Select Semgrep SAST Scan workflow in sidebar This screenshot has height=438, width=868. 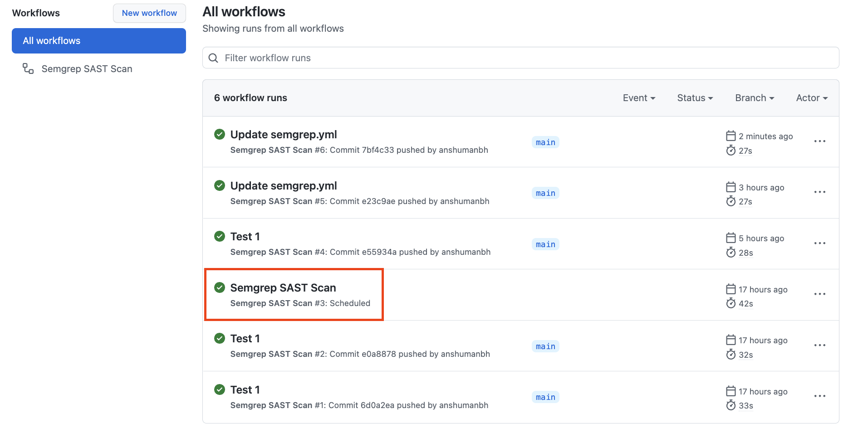pos(87,68)
